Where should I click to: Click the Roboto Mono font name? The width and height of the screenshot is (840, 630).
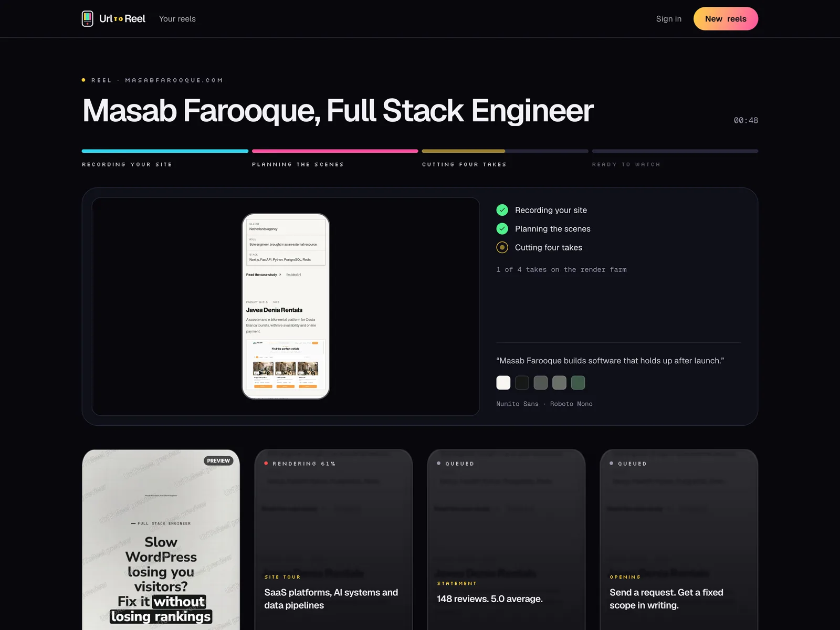coord(571,404)
